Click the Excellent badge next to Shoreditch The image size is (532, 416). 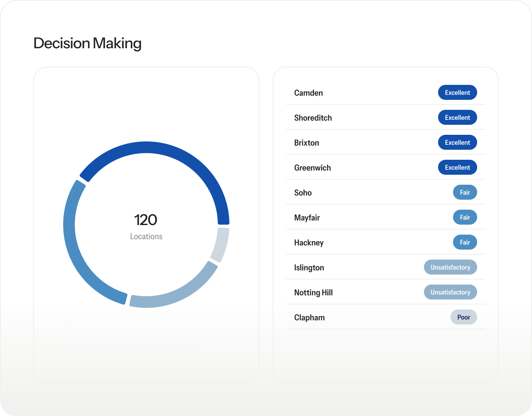click(457, 117)
